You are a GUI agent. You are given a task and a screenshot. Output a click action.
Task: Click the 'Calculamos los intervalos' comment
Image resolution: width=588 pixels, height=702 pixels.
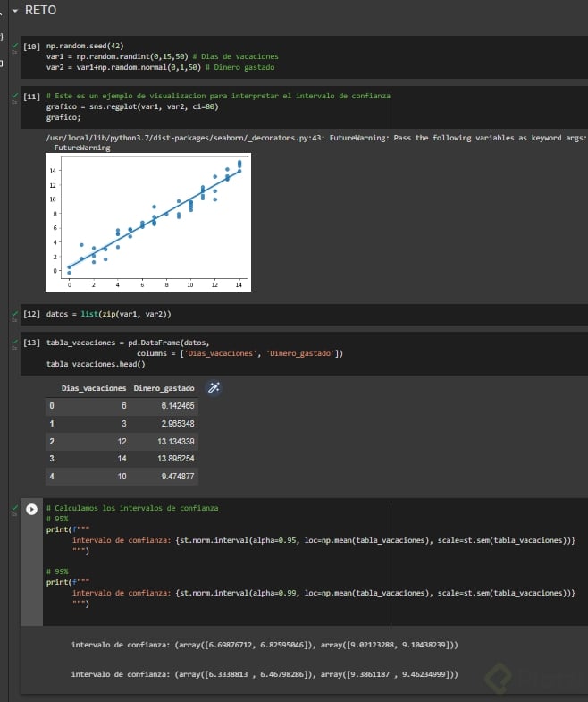(132, 508)
